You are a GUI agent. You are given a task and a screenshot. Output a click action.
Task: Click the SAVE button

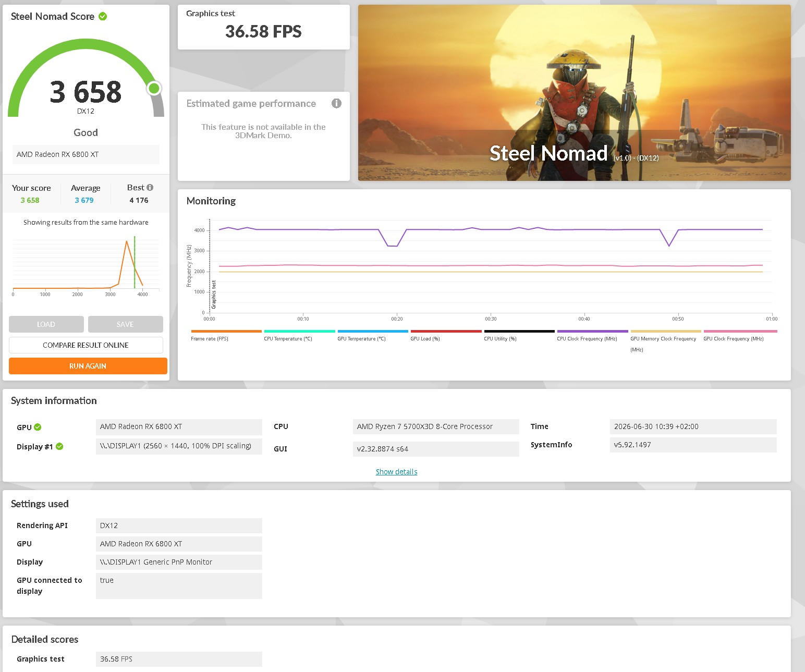coord(125,324)
